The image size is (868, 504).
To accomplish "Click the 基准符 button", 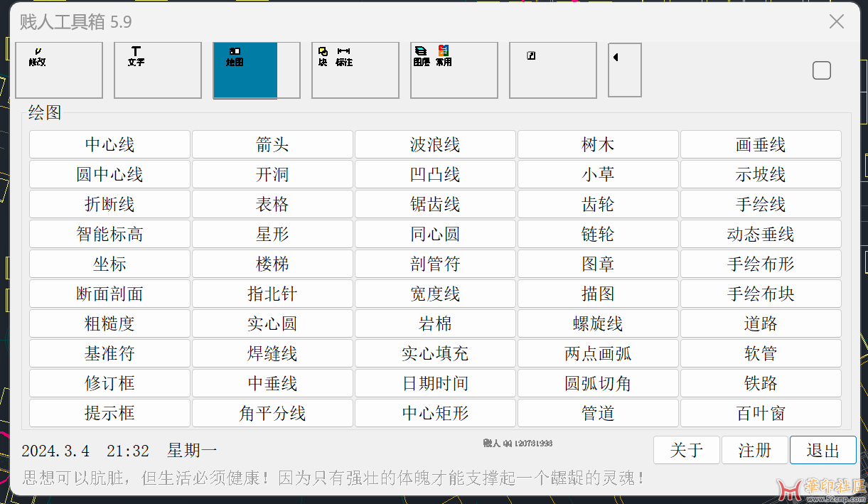I will point(109,353).
